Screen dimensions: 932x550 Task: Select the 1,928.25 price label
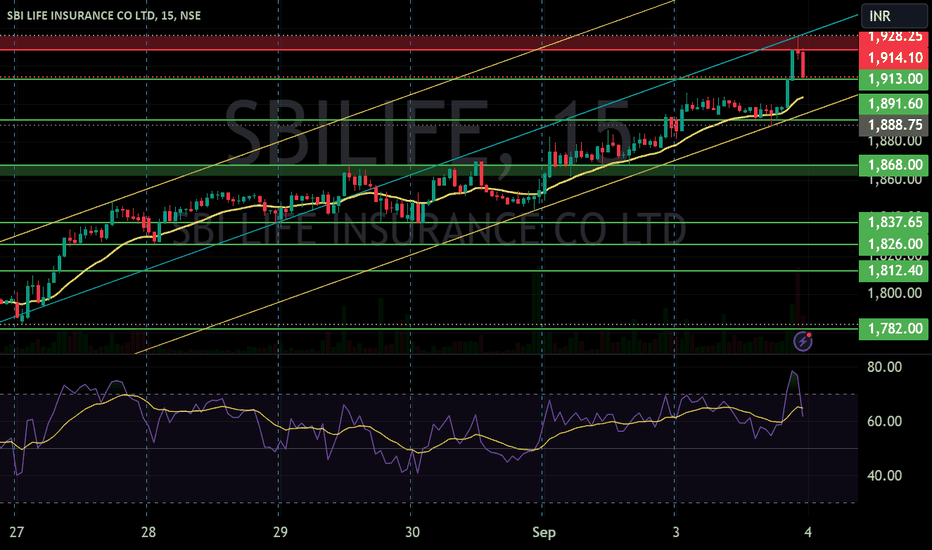pyautogui.click(x=893, y=37)
